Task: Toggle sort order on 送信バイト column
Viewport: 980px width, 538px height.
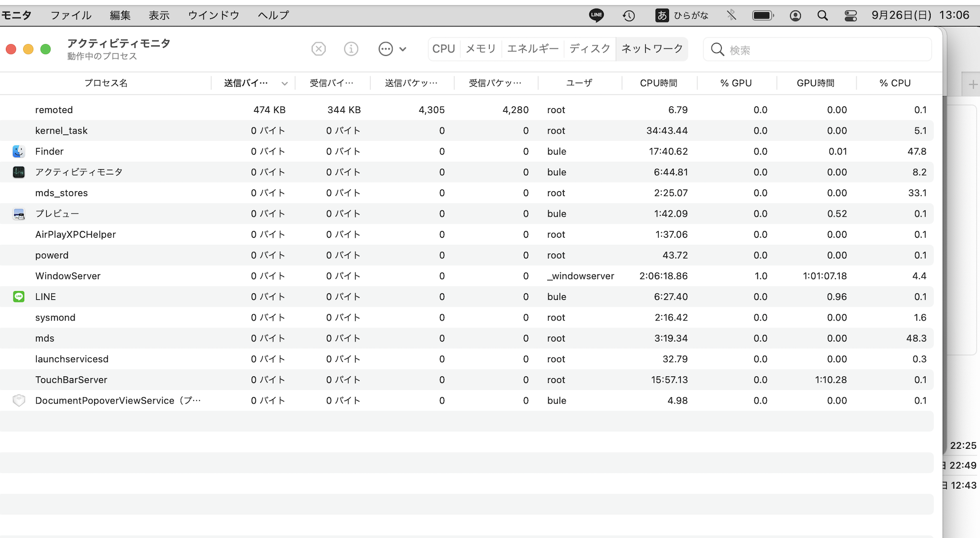Action: coord(254,83)
